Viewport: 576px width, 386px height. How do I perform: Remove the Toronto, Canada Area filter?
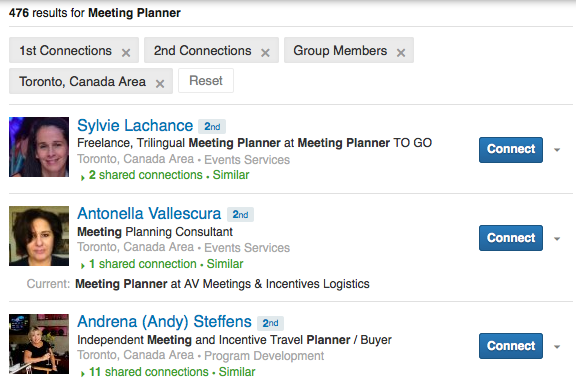[160, 84]
